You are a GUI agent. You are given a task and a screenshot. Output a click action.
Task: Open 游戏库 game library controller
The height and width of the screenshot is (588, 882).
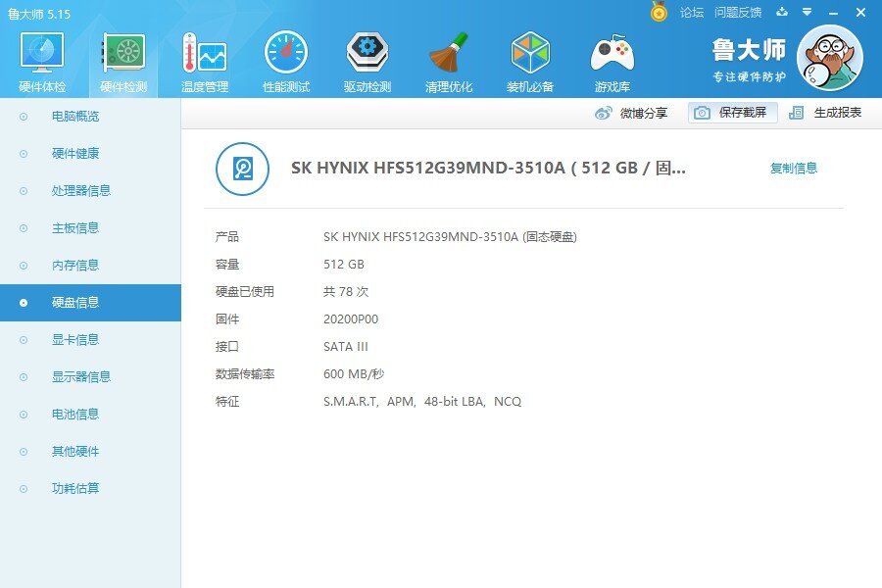(612, 62)
